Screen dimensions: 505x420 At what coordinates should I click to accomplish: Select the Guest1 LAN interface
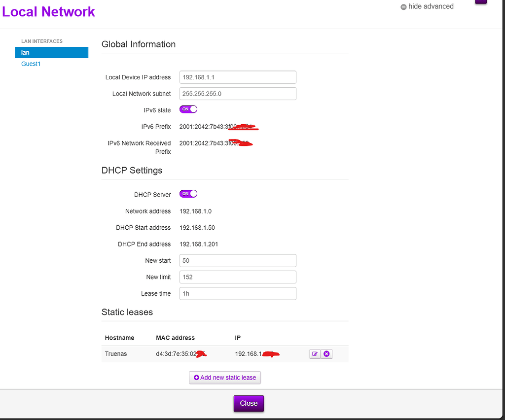pyautogui.click(x=31, y=64)
